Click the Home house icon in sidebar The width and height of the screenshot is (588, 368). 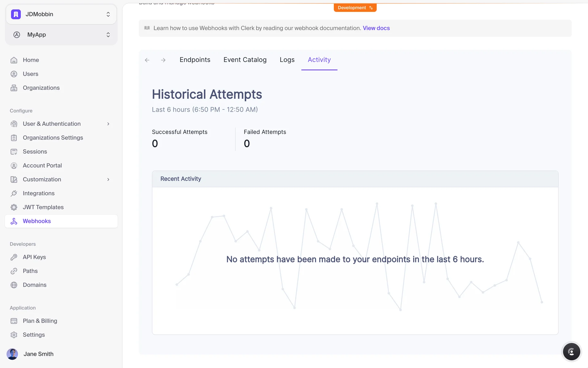(x=14, y=60)
